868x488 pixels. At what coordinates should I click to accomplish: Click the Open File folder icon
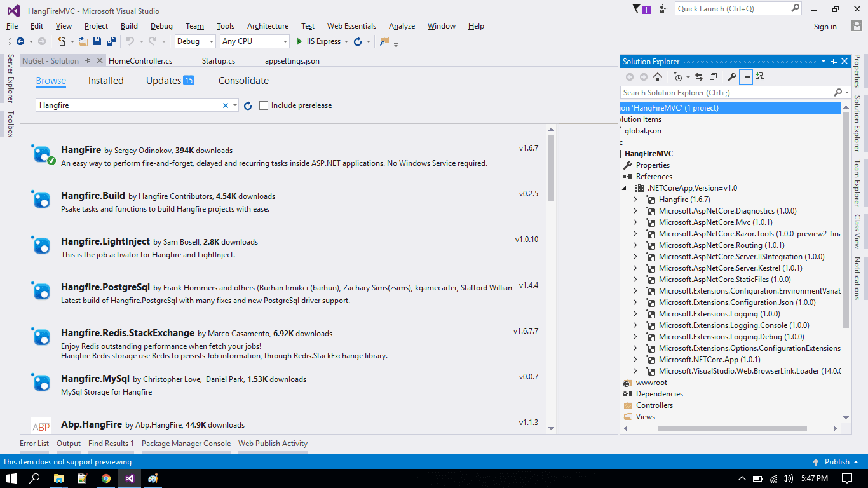click(x=83, y=41)
